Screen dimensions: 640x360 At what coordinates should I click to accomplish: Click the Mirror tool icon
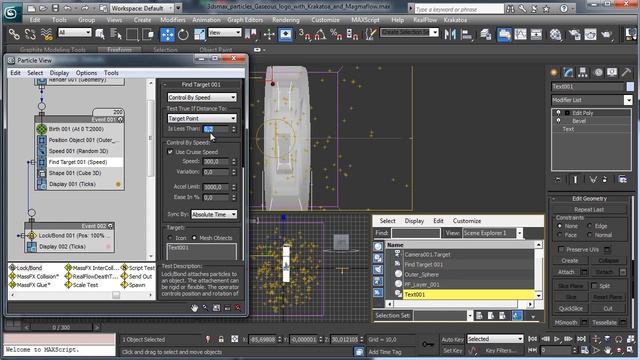(x=450, y=35)
